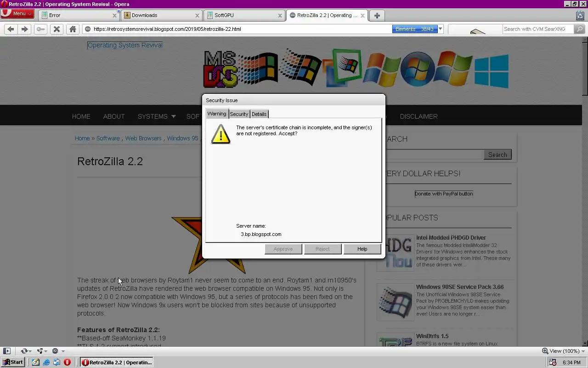This screenshot has height=368, width=588.
Task: Click the yellow warning triangle icon
Action: (220, 134)
